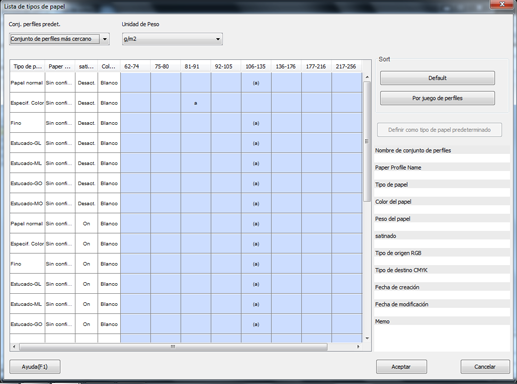Confirm with the Aceptar button
517x384 pixels.
[401, 367]
